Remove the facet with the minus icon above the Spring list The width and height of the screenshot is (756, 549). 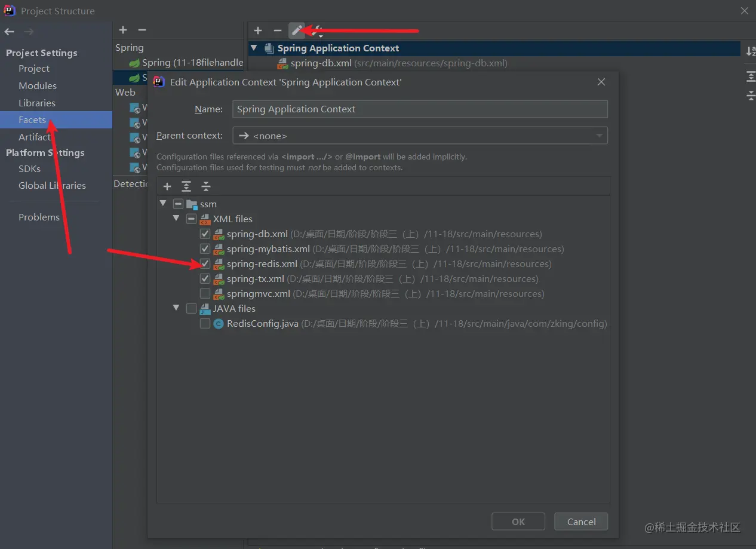pyautogui.click(x=142, y=30)
